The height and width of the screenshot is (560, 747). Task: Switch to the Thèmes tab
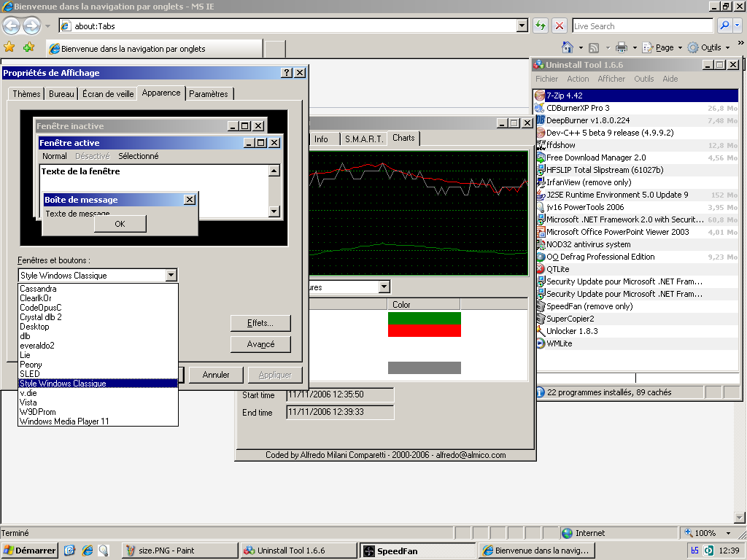pyautogui.click(x=26, y=94)
